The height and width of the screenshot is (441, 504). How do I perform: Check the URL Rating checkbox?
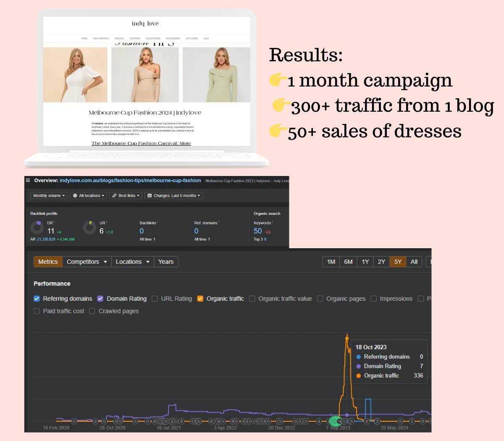(155, 299)
